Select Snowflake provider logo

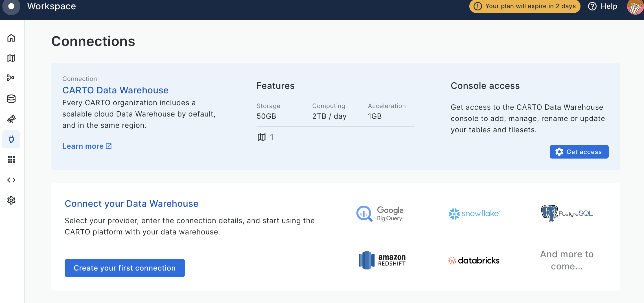point(474,214)
